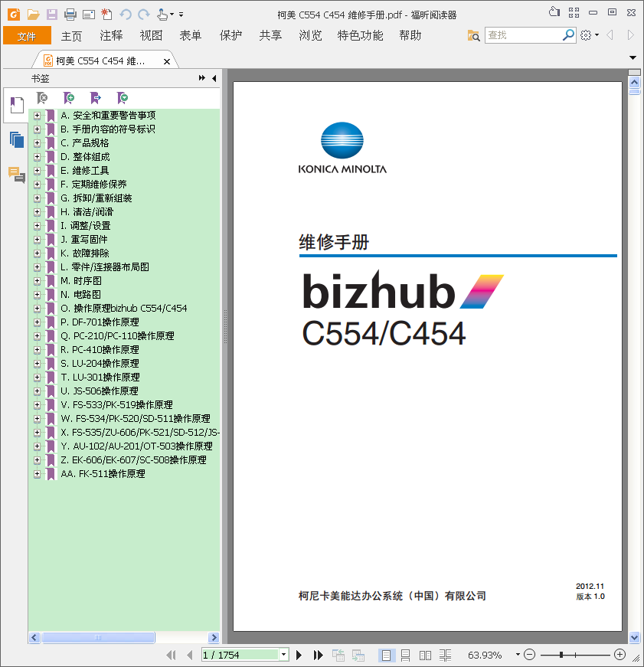The width and height of the screenshot is (644, 667).
Task: Click the Open folder icon in quick toolbar
Action: (33, 15)
